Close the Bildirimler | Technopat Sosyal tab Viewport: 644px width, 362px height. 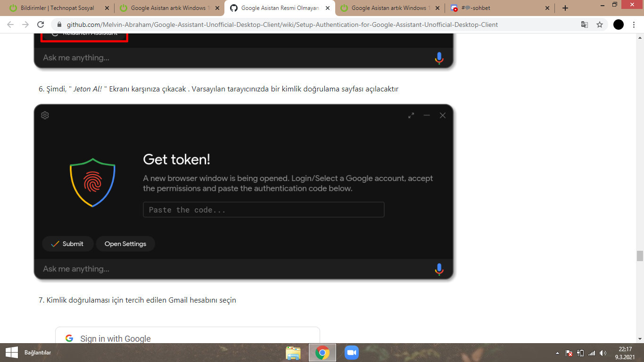point(107,8)
